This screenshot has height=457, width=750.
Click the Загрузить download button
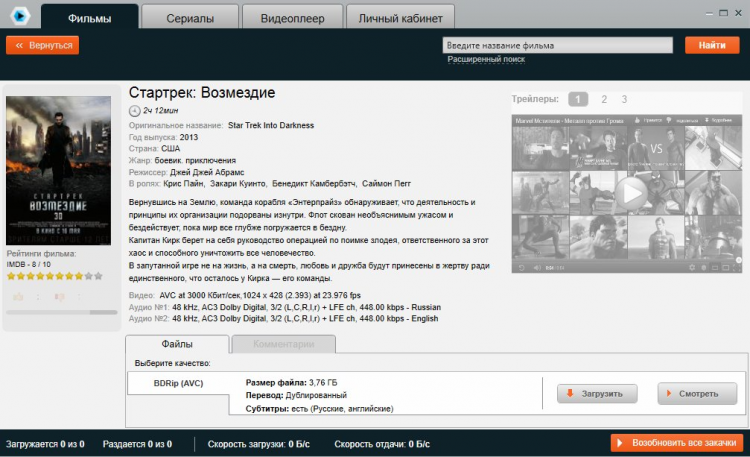597,394
